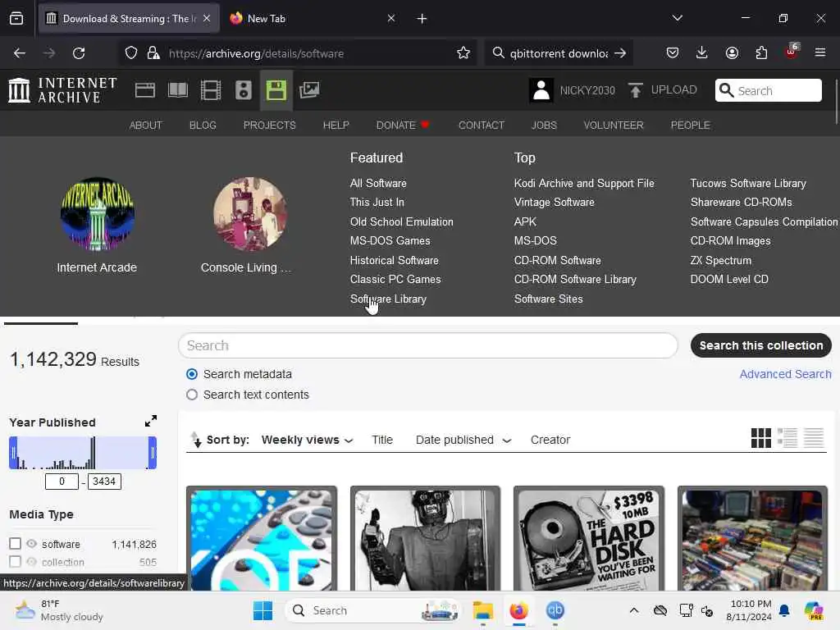Switch to extended list view
Viewport: 840px width, 630px height.
787,438
